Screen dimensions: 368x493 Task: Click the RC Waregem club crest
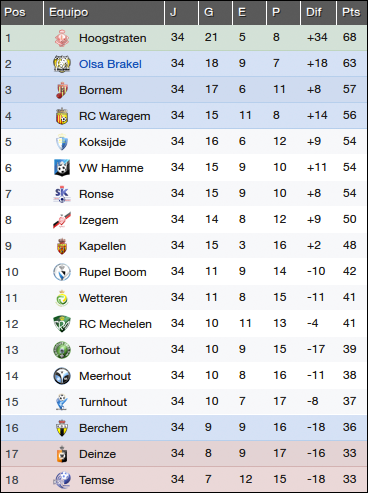point(62,116)
